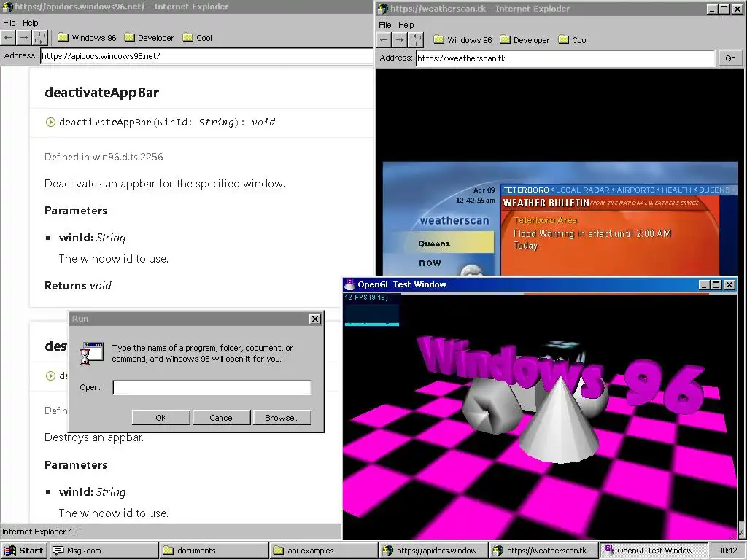Open File menu in weatherscan browser window
Screen dimensions: 747x560
coord(385,25)
